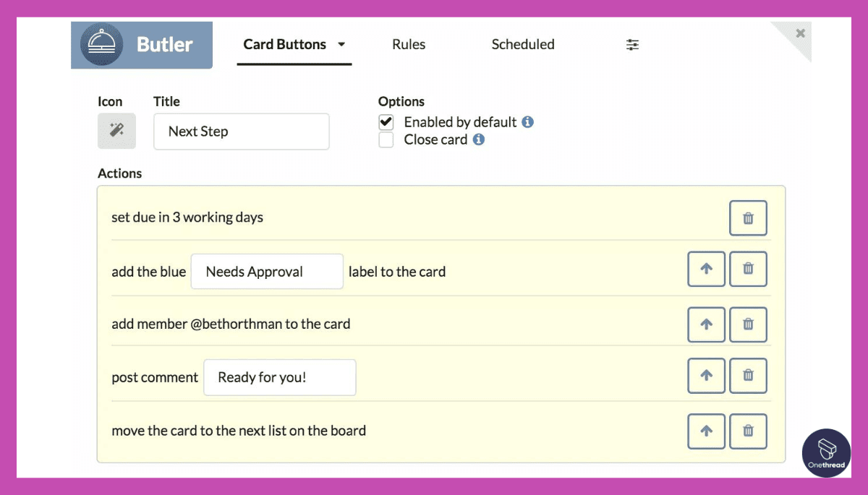Image resolution: width=868 pixels, height=495 pixels.
Task: Click the Title field containing 'Next Step'
Action: (x=241, y=132)
